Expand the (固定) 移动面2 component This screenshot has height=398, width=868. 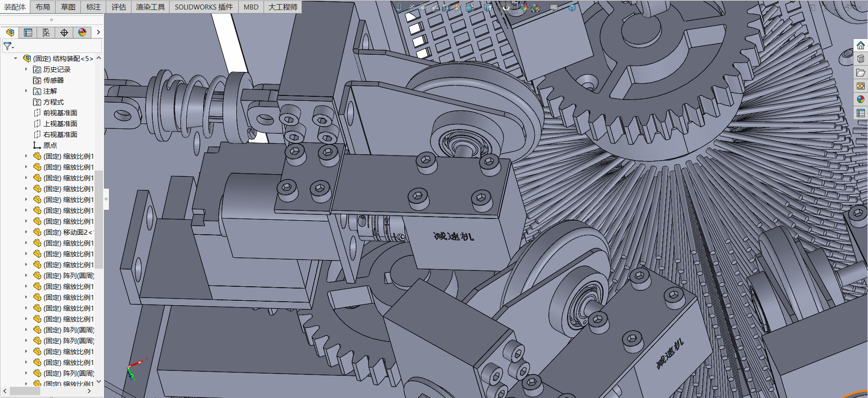[x=26, y=232]
